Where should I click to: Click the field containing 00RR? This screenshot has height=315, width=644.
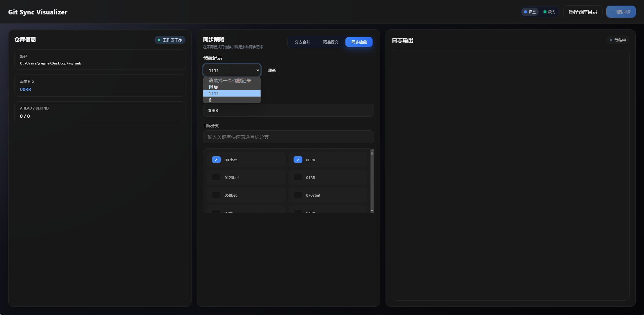pyautogui.click(x=289, y=110)
